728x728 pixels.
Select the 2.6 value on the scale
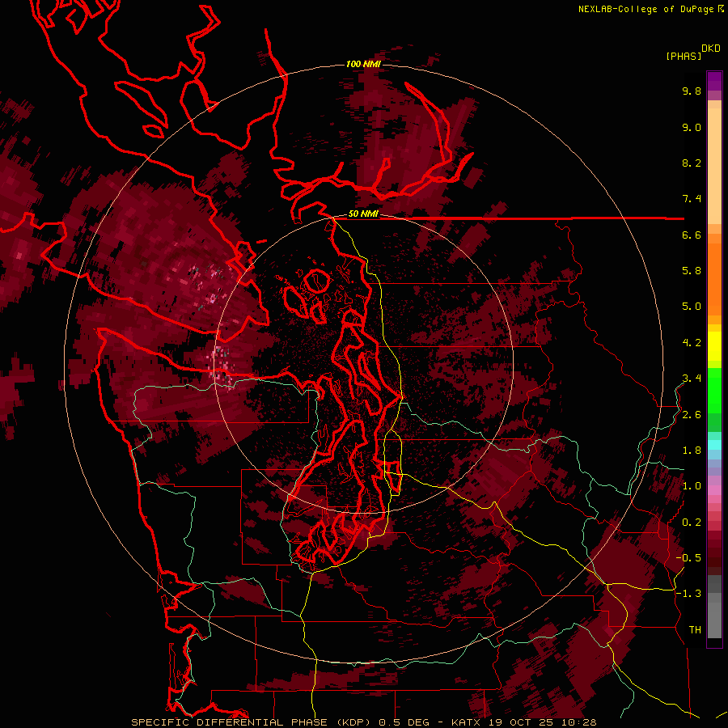pyautogui.click(x=692, y=415)
